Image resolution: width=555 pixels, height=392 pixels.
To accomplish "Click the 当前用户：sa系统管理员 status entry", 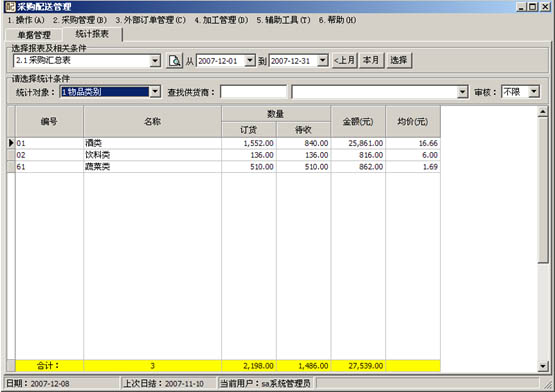I will [265, 384].
